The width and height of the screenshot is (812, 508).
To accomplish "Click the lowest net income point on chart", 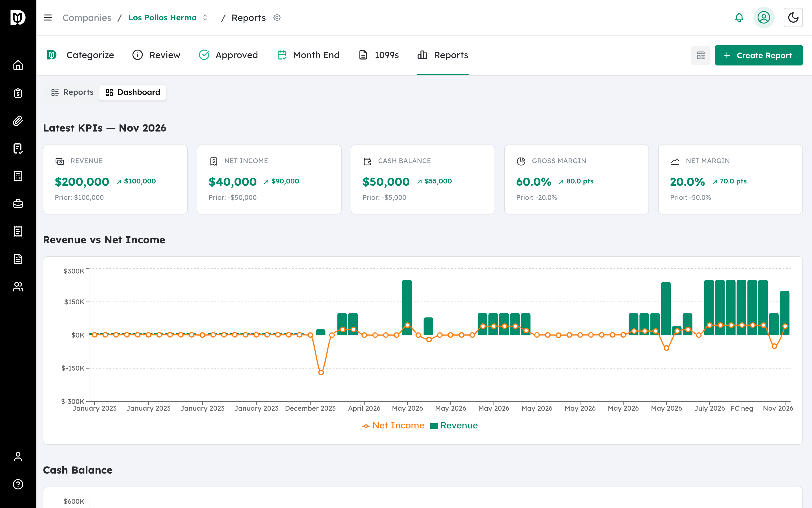I will click(321, 372).
